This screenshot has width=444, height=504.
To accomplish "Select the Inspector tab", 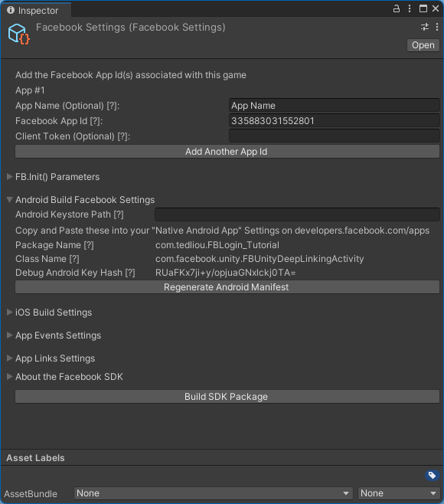I will pyautogui.click(x=36, y=10).
